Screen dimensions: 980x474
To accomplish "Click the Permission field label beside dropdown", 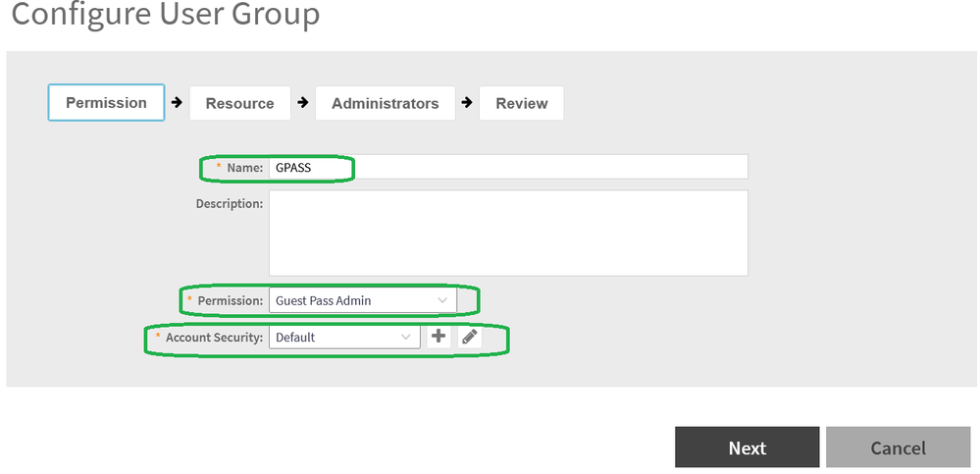I will (x=230, y=300).
